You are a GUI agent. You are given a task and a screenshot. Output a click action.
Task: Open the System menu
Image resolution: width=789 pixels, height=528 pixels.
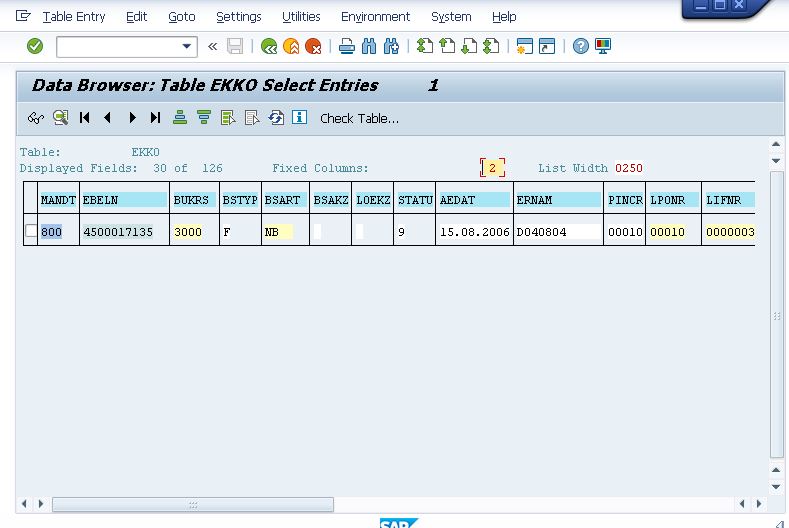coord(451,17)
